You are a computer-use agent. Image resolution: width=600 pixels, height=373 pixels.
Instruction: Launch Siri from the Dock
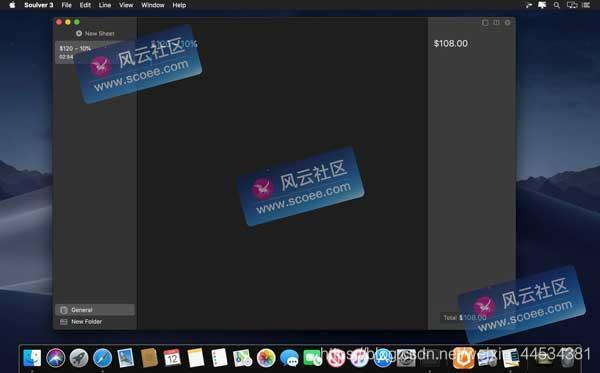coord(55,358)
